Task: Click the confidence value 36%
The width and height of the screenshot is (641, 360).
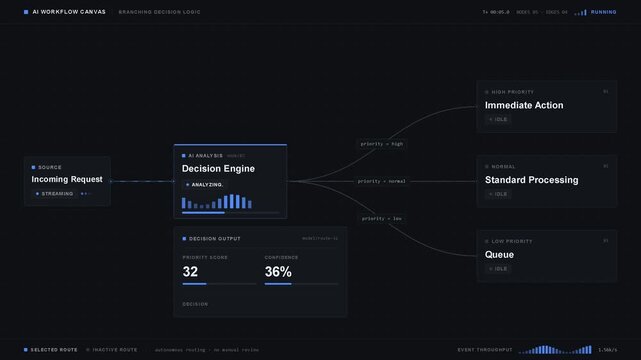Action: click(278, 272)
